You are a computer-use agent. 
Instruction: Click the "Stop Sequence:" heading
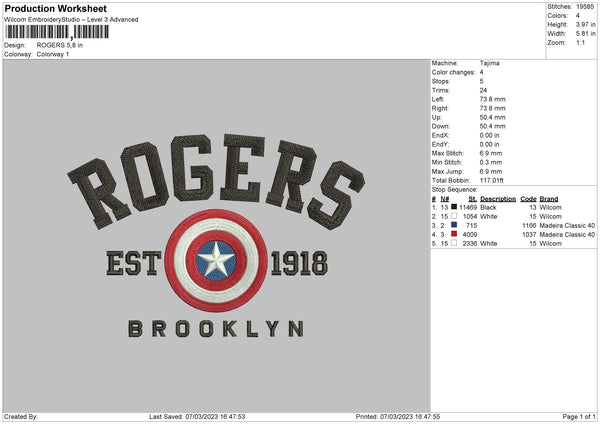tap(455, 189)
